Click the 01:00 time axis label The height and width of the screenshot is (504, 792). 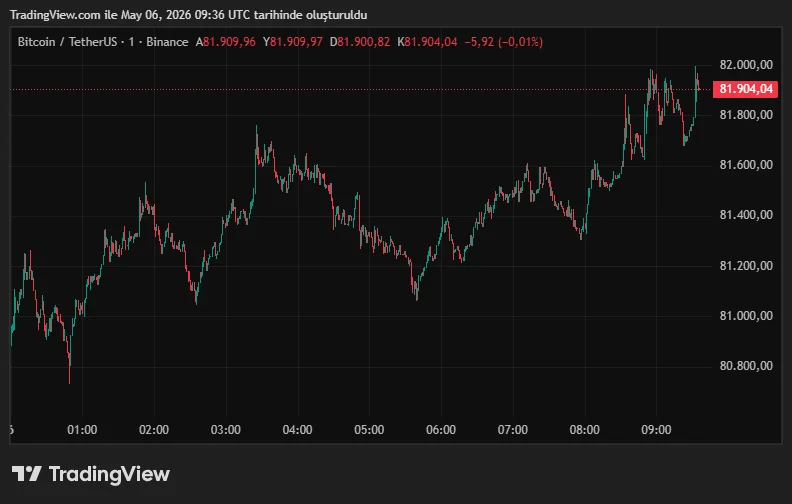(x=82, y=430)
